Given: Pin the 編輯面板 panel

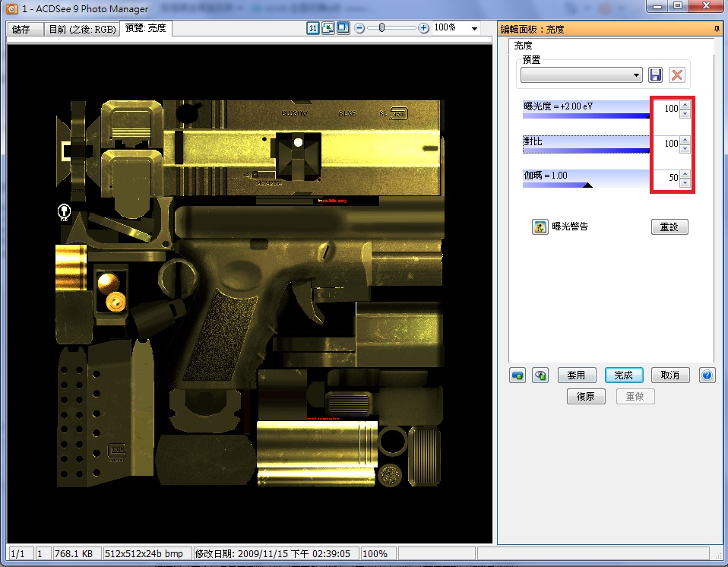Looking at the screenshot, I should click(717, 29).
